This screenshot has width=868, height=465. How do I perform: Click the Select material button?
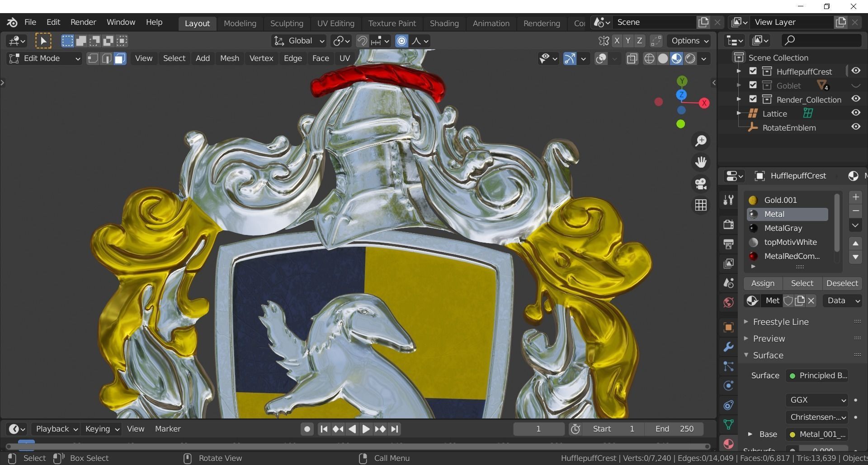802,283
